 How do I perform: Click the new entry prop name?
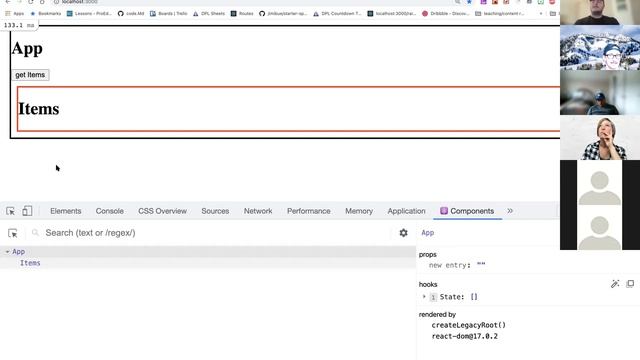[x=449, y=265]
